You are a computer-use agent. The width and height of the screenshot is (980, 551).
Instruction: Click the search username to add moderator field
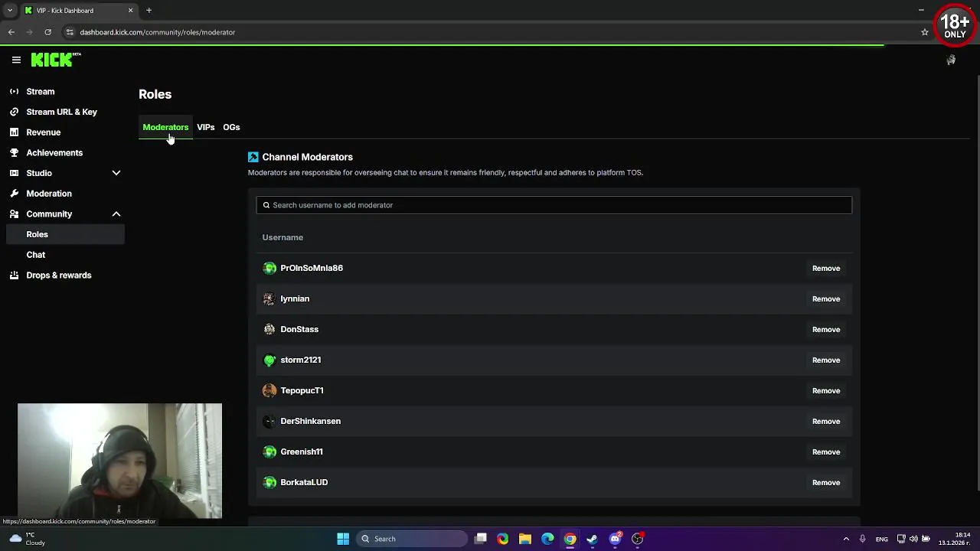click(554, 205)
